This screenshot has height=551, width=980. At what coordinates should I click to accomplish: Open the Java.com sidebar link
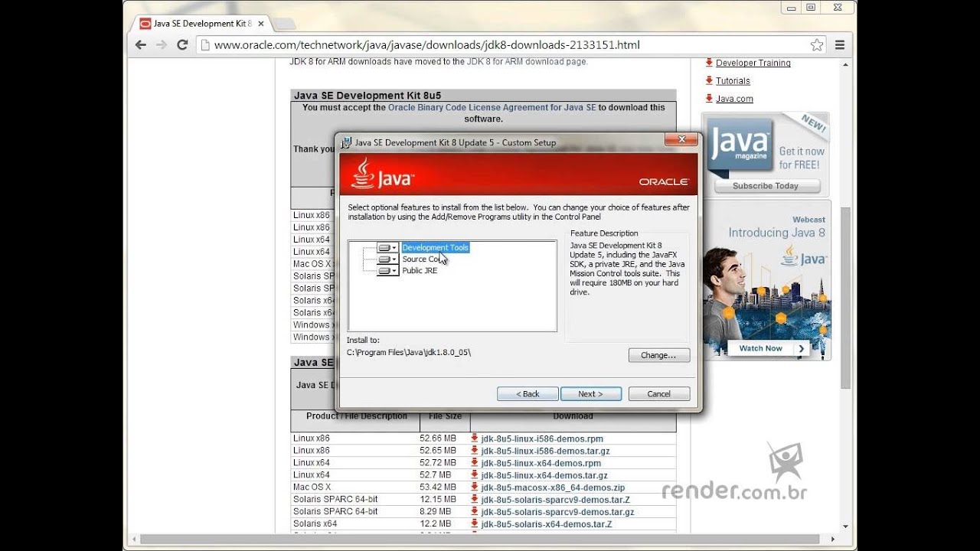click(734, 99)
